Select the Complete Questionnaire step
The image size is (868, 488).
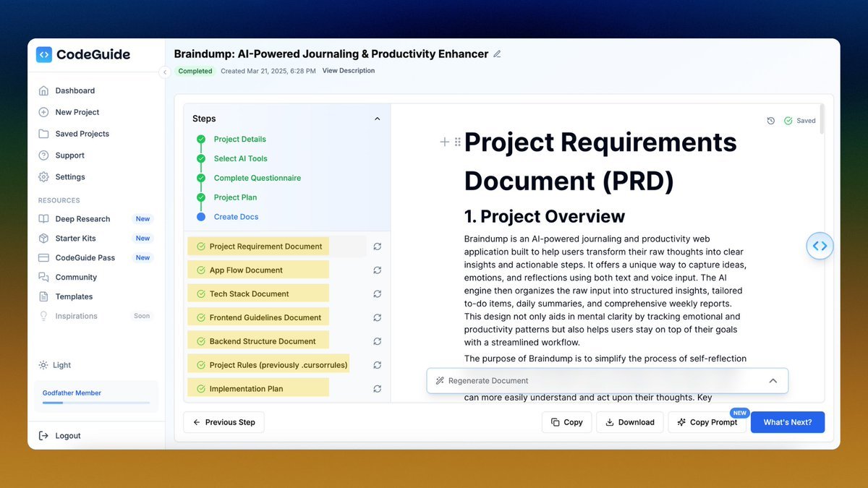point(257,179)
